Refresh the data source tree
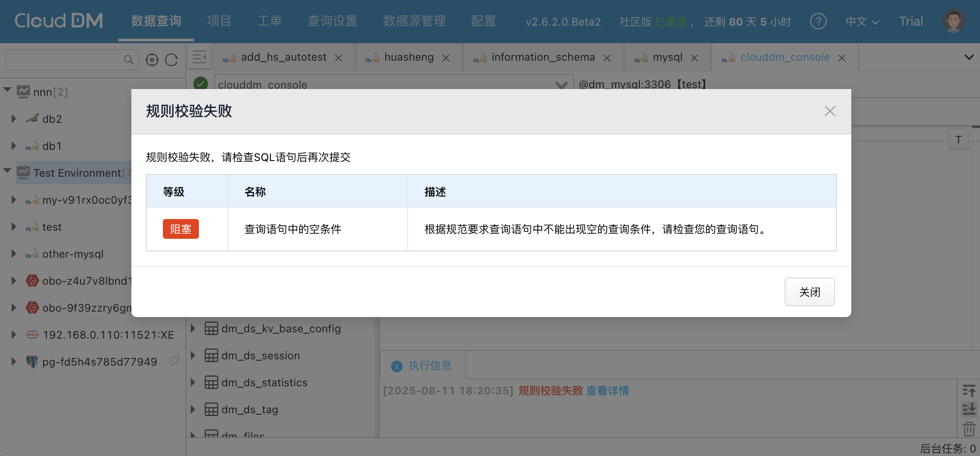The height and width of the screenshot is (456, 980). (171, 60)
